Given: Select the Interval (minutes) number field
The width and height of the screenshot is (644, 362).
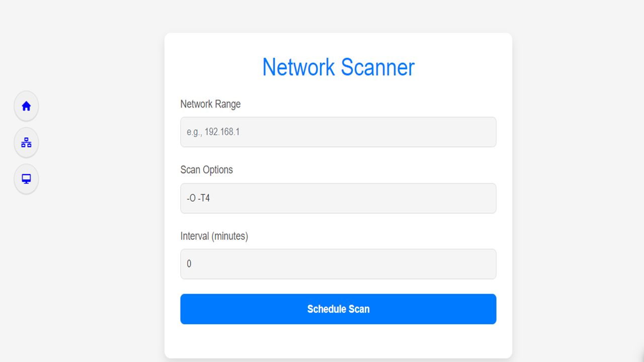Looking at the screenshot, I should coord(338,264).
